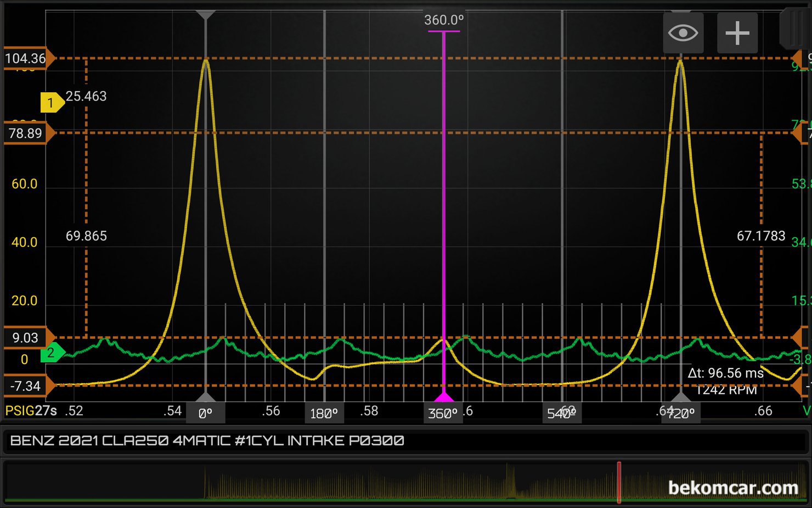
Task: Click the magenta triangle at the cursor base
Action: click(444, 397)
